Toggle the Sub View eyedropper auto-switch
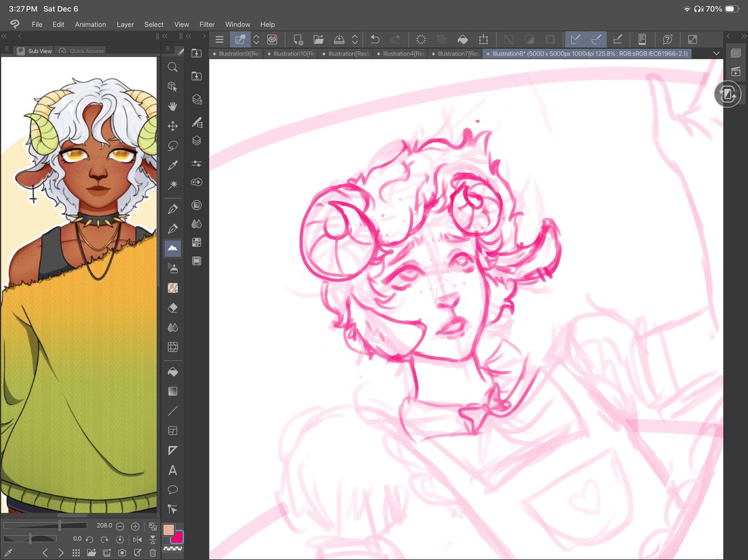This screenshot has height=560, width=748. pyautogui.click(x=9, y=553)
